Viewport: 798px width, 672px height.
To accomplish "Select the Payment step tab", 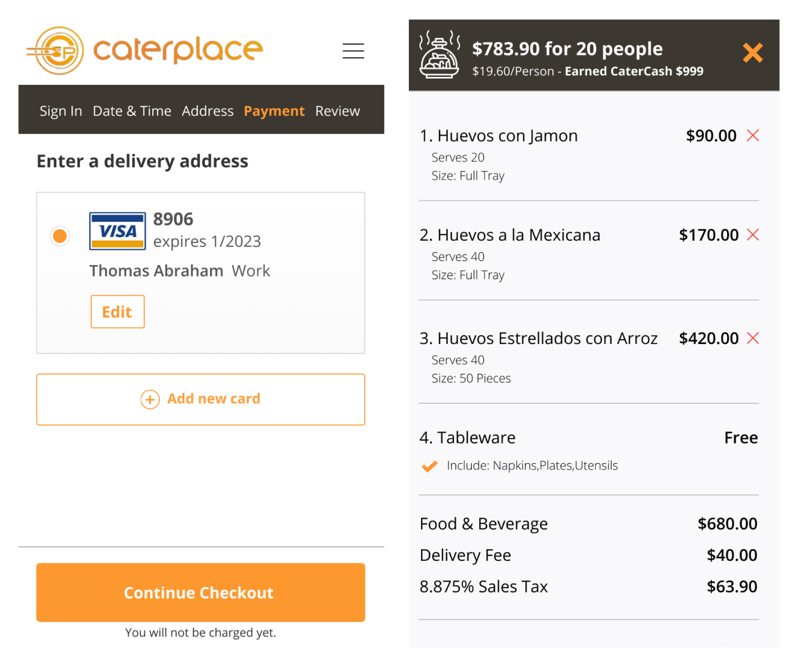I will click(274, 111).
